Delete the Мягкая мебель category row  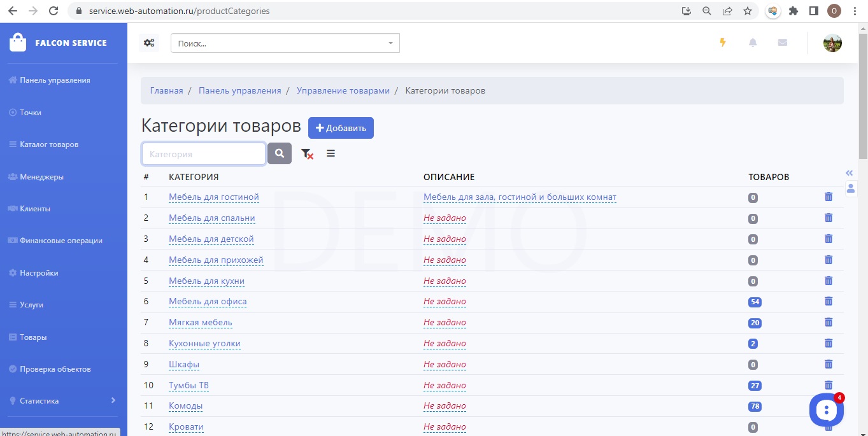point(829,322)
